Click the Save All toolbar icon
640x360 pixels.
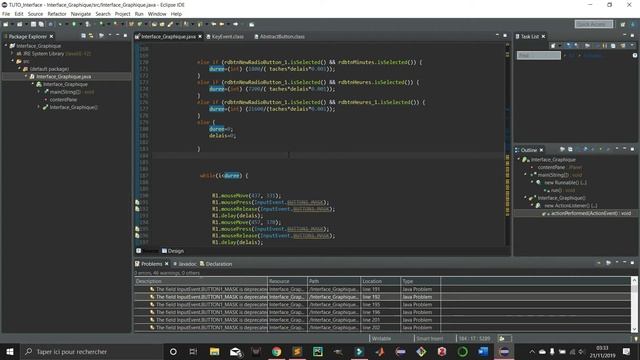[x=41, y=24]
